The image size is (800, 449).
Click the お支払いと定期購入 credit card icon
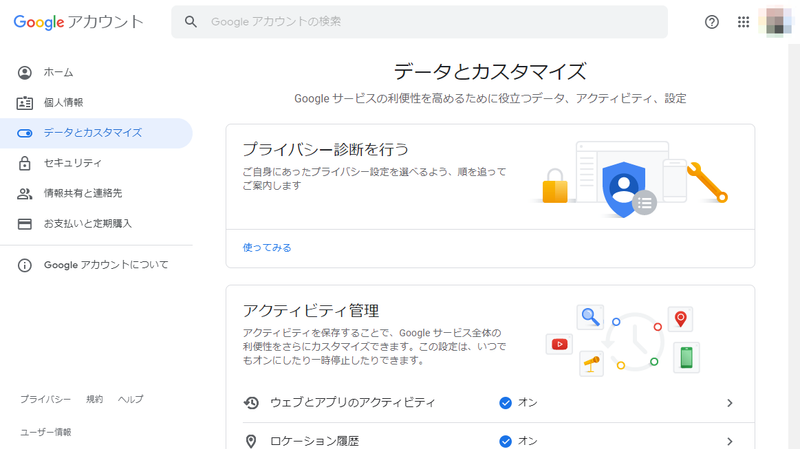coord(24,224)
